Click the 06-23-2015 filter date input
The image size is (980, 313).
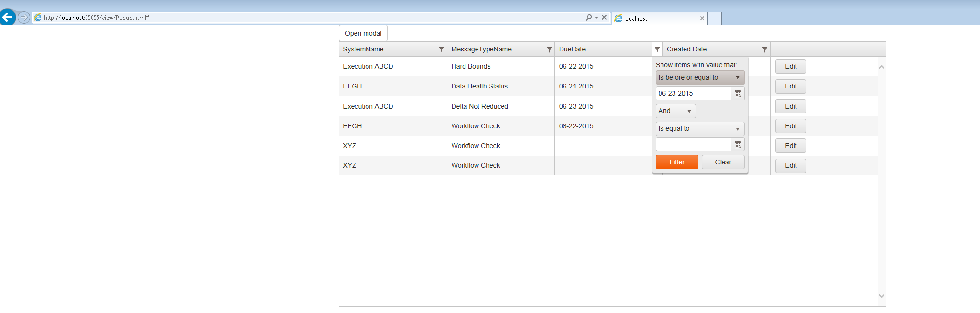[x=693, y=94]
